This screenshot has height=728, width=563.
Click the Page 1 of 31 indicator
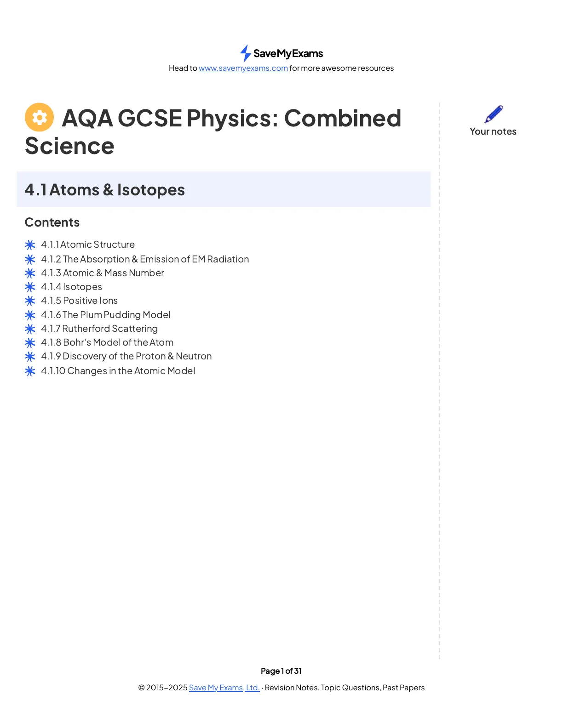[x=281, y=671]
